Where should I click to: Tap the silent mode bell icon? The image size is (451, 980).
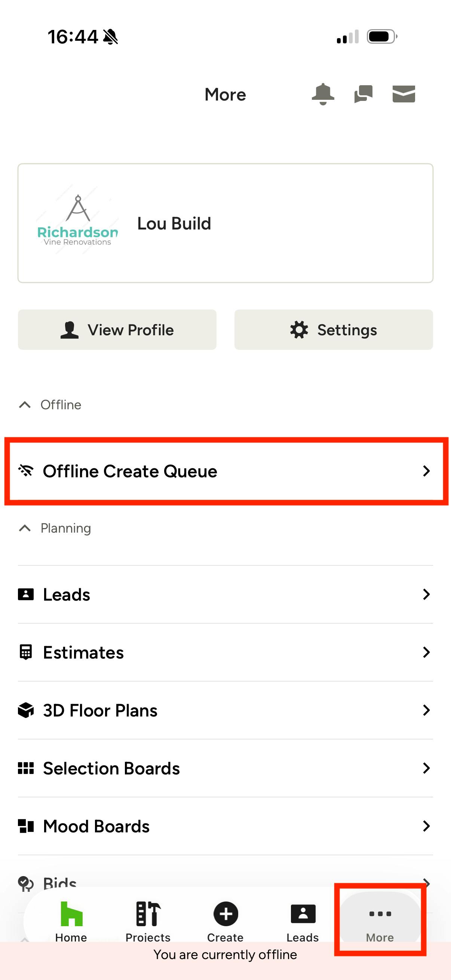pyautogui.click(x=110, y=37)
